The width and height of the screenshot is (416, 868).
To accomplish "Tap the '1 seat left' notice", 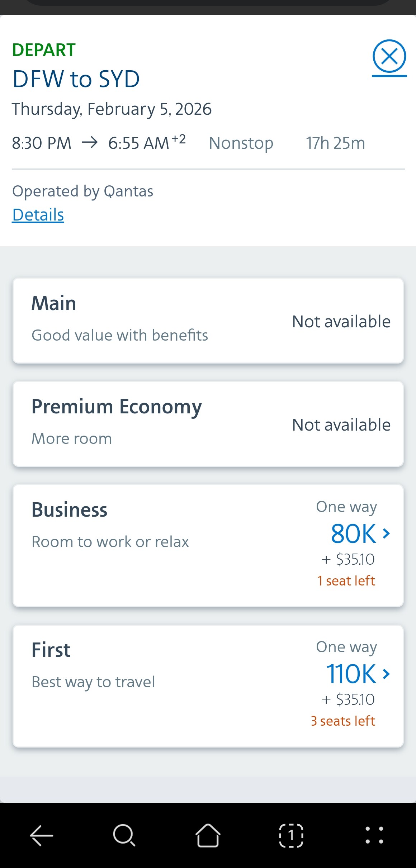I will pos(346,581).
